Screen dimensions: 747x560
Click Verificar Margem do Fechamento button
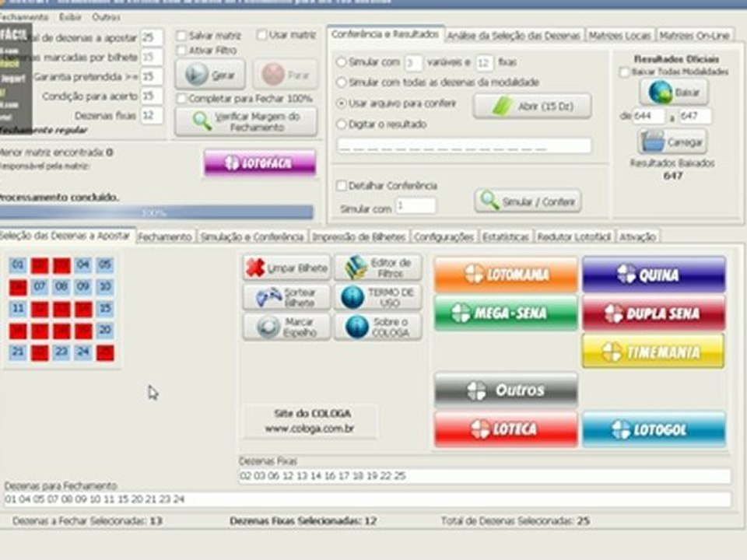pyautogui.click(x=246, y=122)
